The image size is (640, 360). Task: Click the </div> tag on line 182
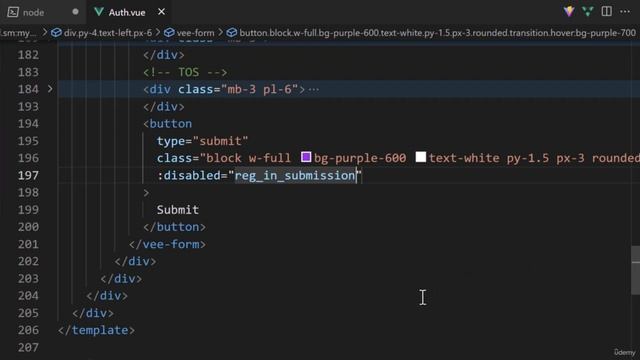[164, 55]
